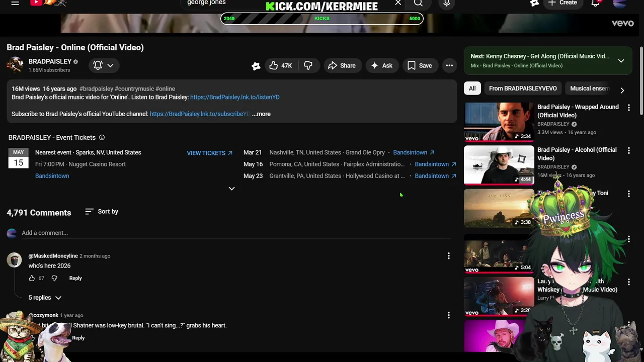The image size is (644, 362).
Task: Save the video to playlist
Action: (420, 66)
